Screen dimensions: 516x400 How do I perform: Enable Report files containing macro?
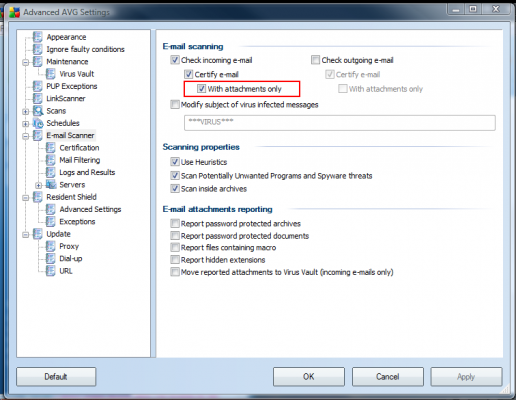pos(175,247)
